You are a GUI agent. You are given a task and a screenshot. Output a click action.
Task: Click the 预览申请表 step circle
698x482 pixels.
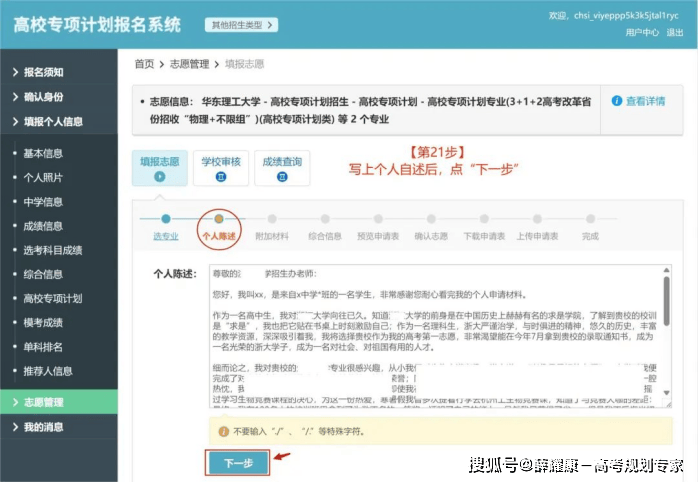pyautogui.click(x=378, y=219)
